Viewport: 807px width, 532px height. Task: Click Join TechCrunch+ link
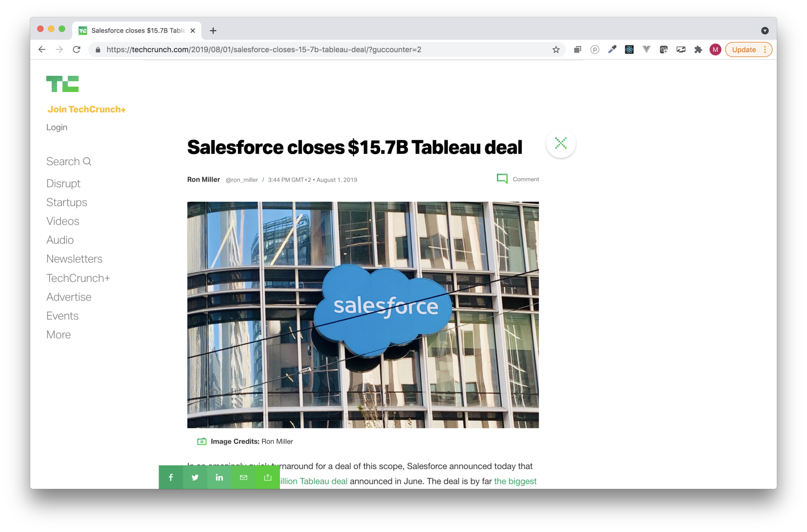(x=87, y=110)
